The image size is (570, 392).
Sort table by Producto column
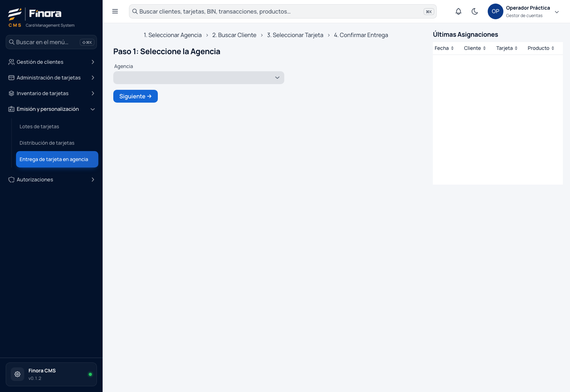pyautogui.click(x=541, y=48)
